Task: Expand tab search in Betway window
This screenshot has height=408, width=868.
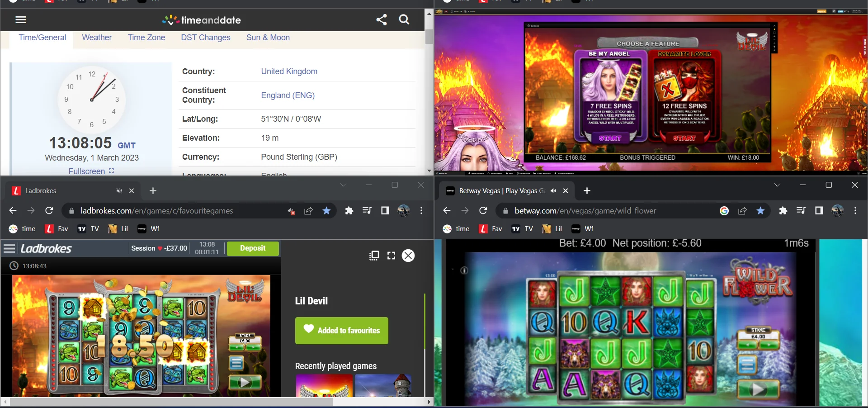Action: pos(777,185)
